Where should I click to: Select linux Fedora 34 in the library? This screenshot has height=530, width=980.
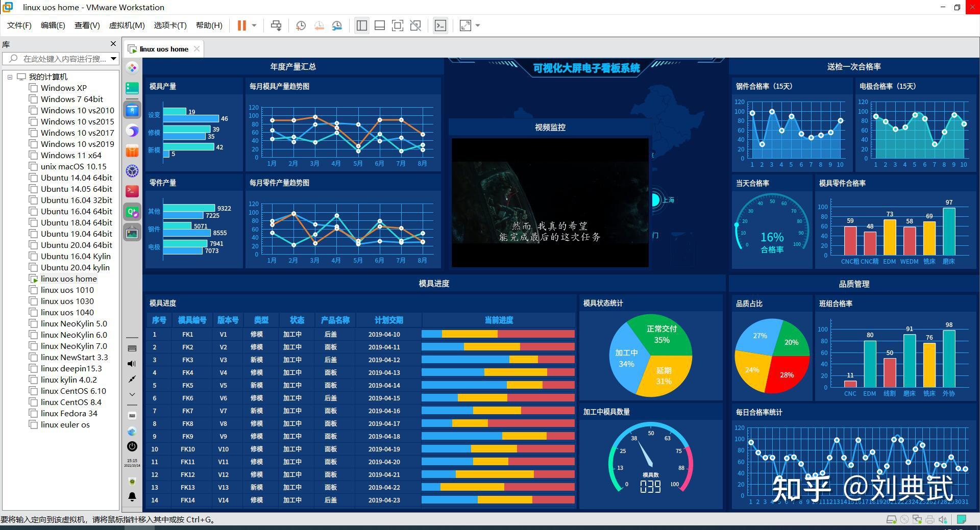click(69, 413)
